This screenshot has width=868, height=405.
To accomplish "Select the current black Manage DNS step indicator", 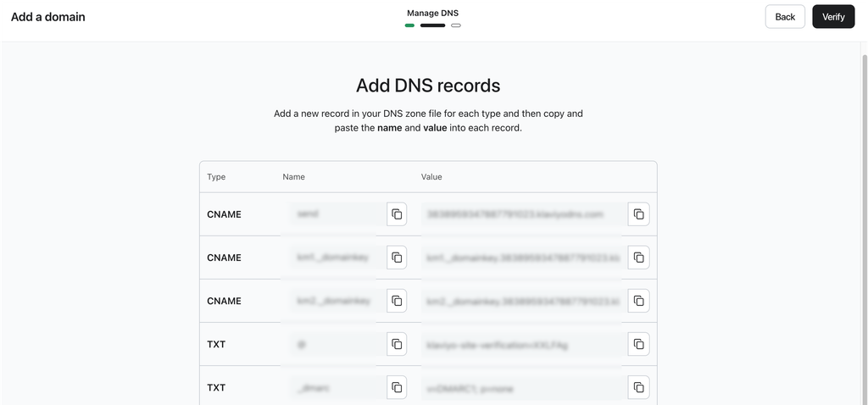I will (433, 25).
